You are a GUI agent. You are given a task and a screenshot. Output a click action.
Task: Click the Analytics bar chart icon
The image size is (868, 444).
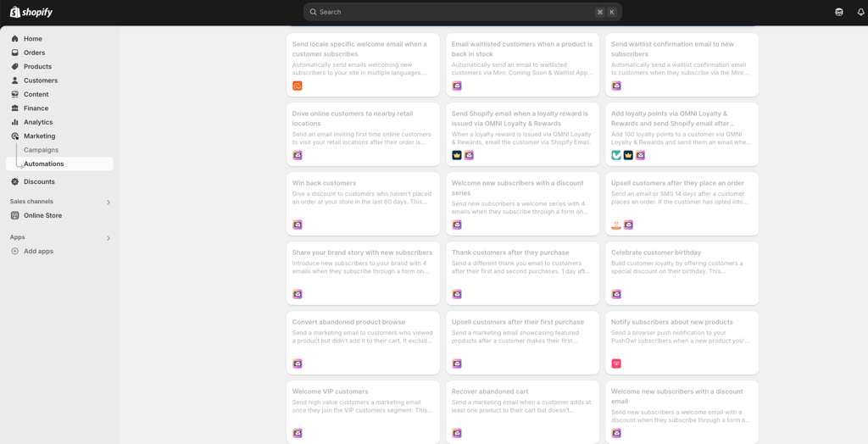click(15, 122)
